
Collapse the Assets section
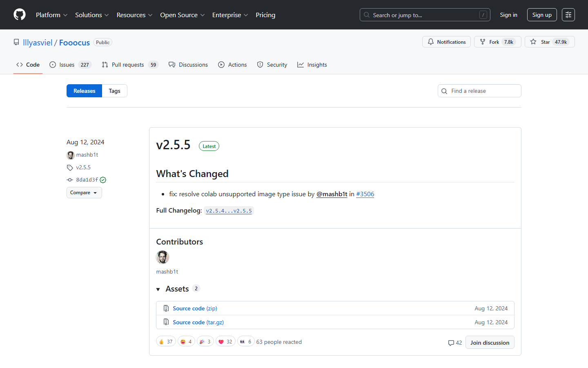[158, 289]
